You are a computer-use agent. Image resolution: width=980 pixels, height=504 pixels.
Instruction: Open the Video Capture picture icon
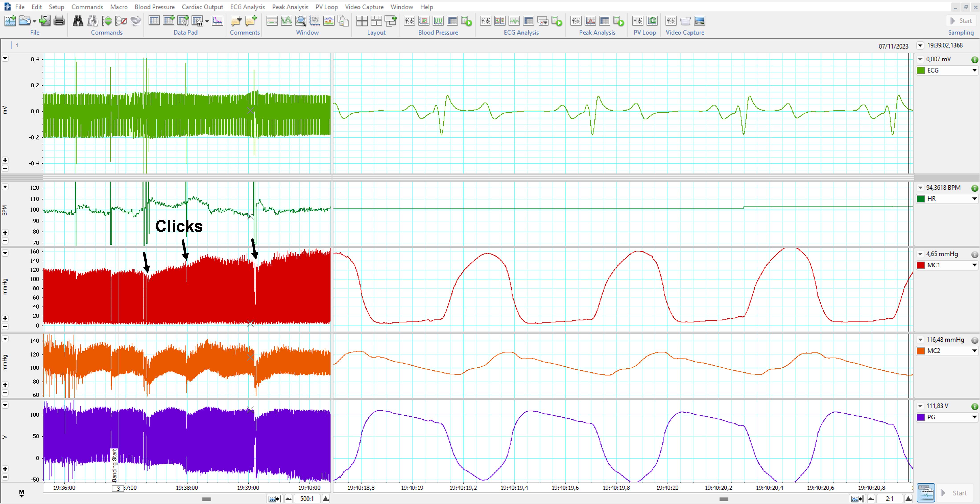[x=699, y=21]
